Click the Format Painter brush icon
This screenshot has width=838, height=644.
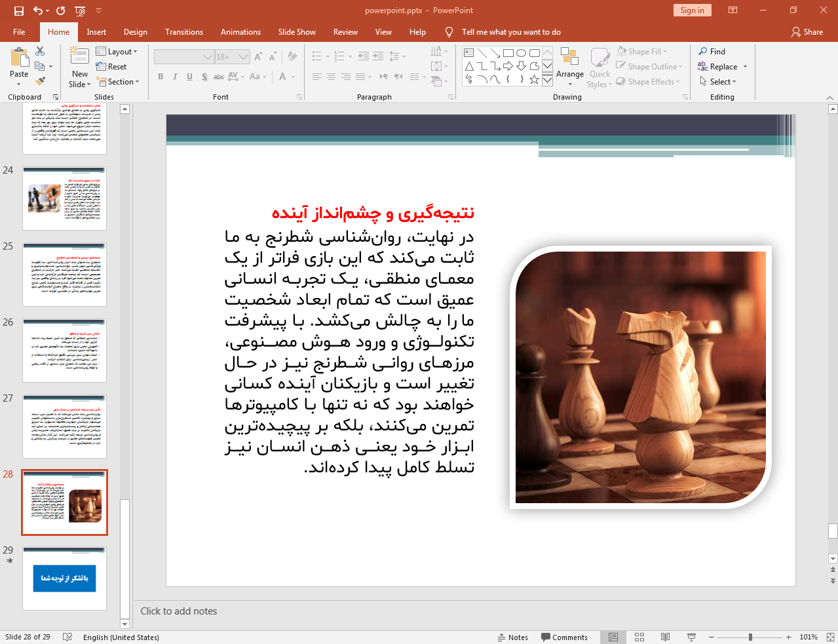(x=40, y=81)
